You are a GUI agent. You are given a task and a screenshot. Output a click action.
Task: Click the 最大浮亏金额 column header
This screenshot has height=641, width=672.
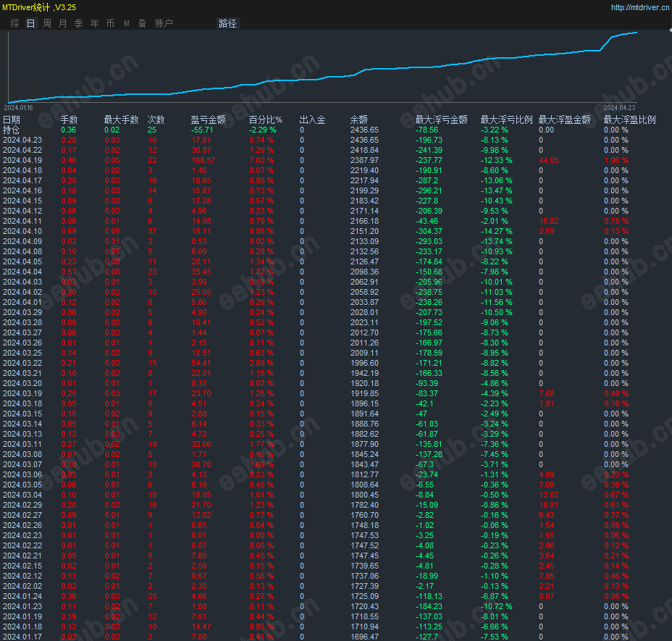click(x=441, y=120)
